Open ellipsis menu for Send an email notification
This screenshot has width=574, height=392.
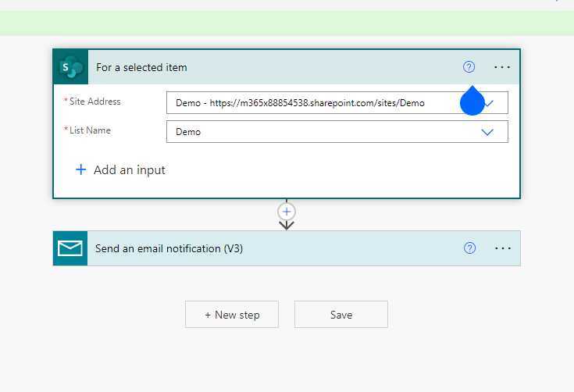(503, 248)
